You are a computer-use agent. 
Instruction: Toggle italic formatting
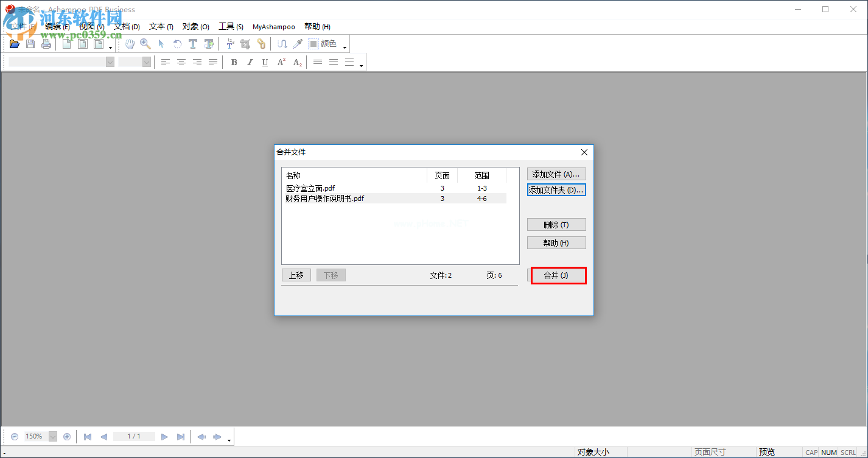coord(250,62)
